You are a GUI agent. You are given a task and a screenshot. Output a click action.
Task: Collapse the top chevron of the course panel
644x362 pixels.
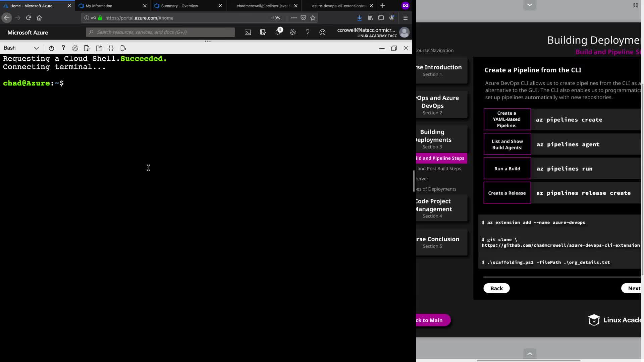click(530, 5)
